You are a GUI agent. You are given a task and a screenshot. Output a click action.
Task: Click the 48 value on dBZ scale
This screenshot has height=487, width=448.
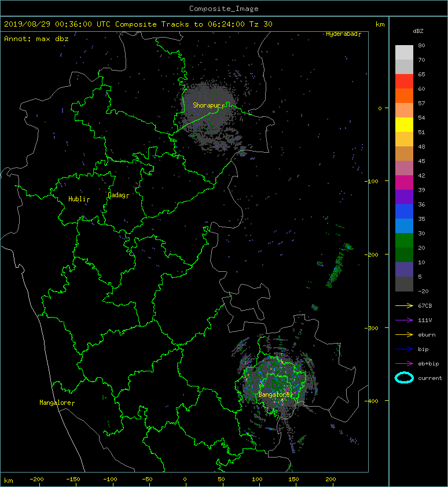[x=421, y=146]
